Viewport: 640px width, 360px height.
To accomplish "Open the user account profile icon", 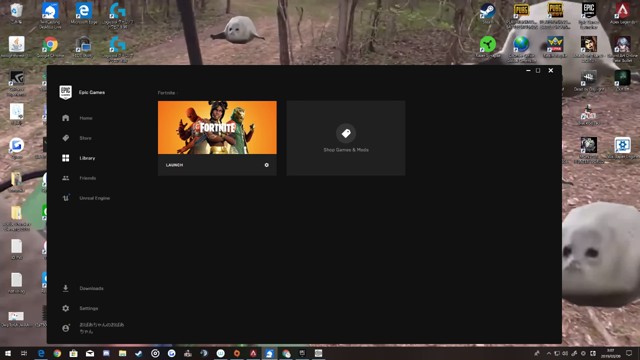I will tap(66, 328).
